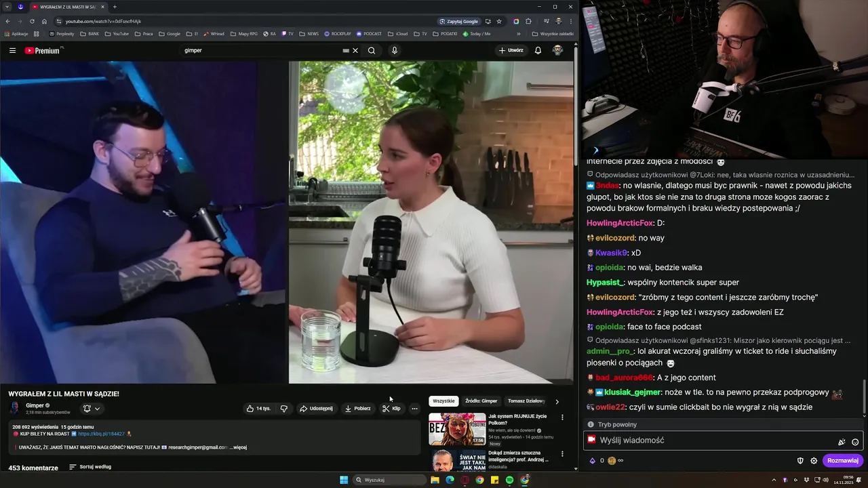Open options for Jak system RUJNUJE video
Viewport: 868px width, 488px height.
click(x=562, y=417)
